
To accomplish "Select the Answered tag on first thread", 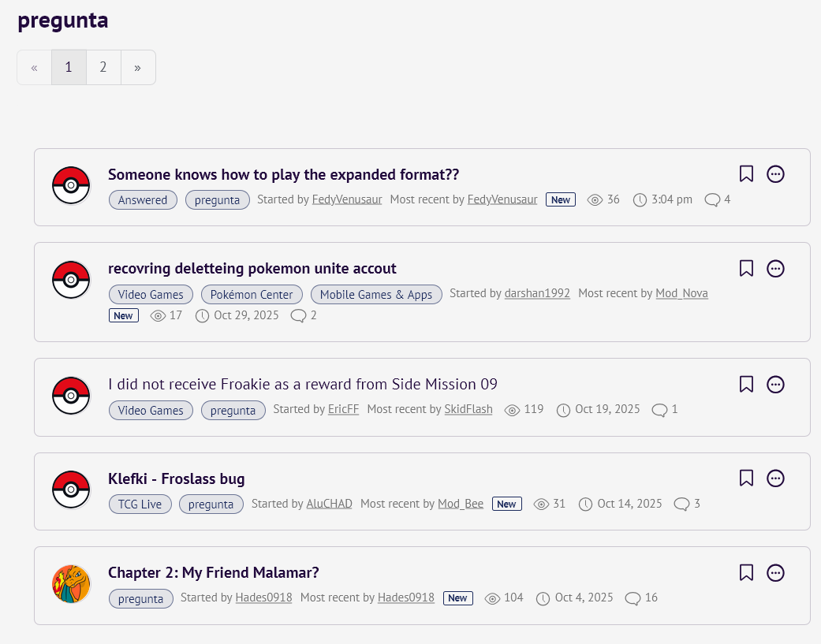I will click(x=143, y=200).
